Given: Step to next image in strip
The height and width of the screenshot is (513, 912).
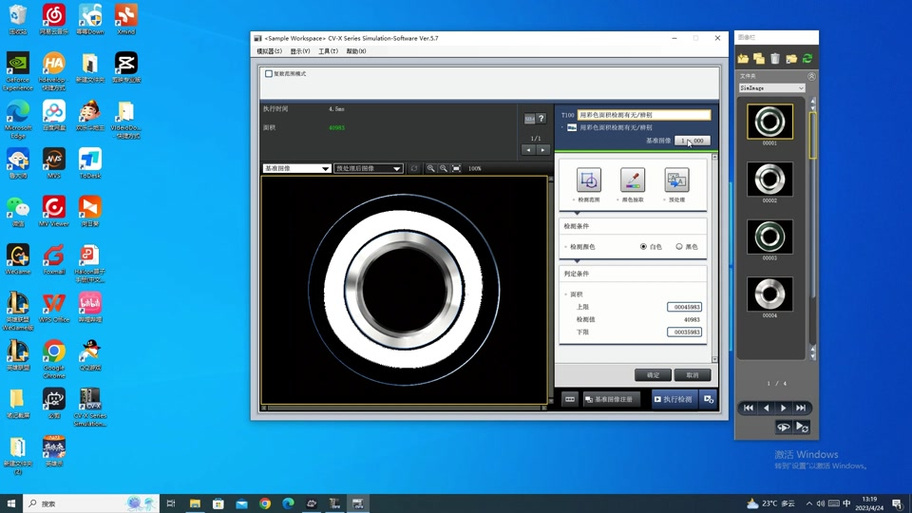Looking at the screenshot, I should (x=783, y=408).
